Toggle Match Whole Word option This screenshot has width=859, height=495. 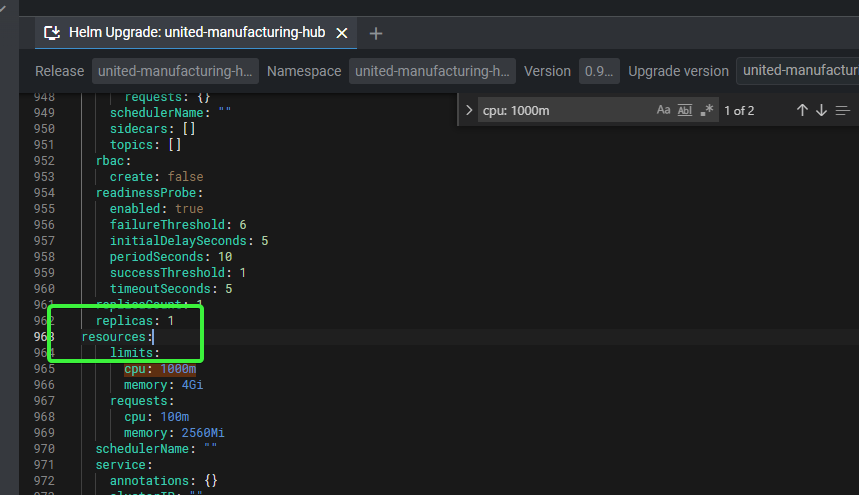(x=685, y=110)
